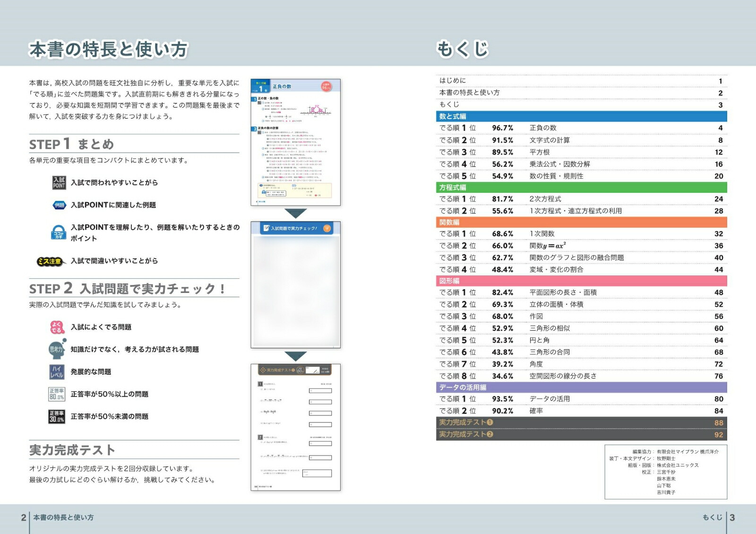
Task: Click the 正答率 30.0% black badge
Action: click(57, 416)
